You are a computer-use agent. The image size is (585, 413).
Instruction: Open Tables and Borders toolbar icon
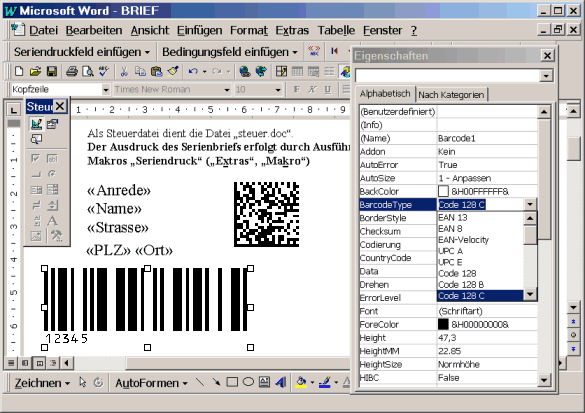(281, 71)
